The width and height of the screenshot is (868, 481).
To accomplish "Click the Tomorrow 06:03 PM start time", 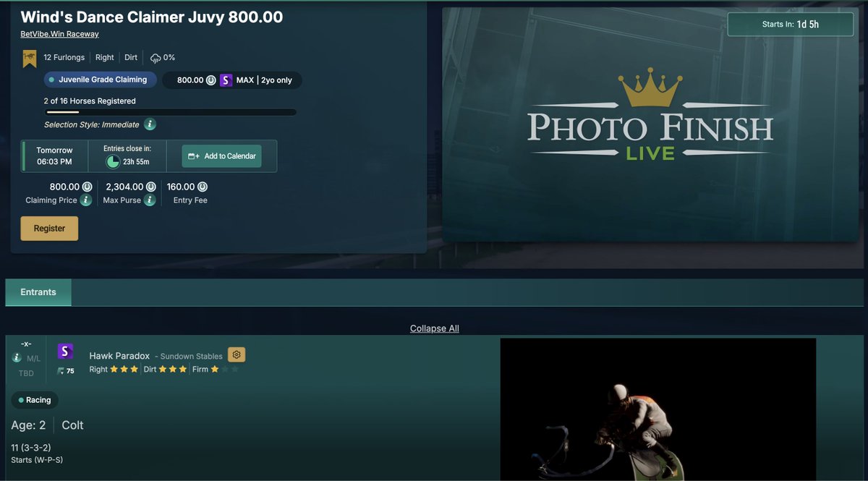I will [x=55, y=156].
